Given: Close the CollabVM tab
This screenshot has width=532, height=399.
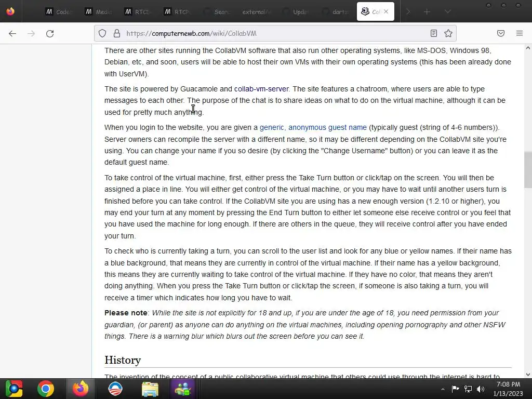Looking at the screenshot, I should click(386, 11).
